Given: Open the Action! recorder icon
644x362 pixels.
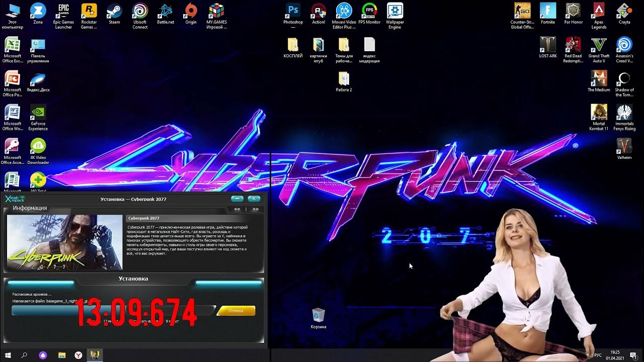Looking at the screenshot, I should (x=318, y=14).
